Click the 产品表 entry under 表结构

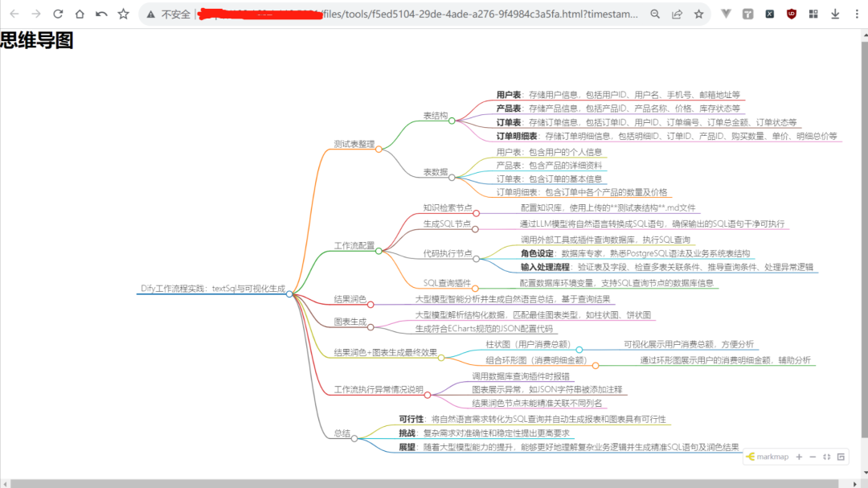coord(618,109)
